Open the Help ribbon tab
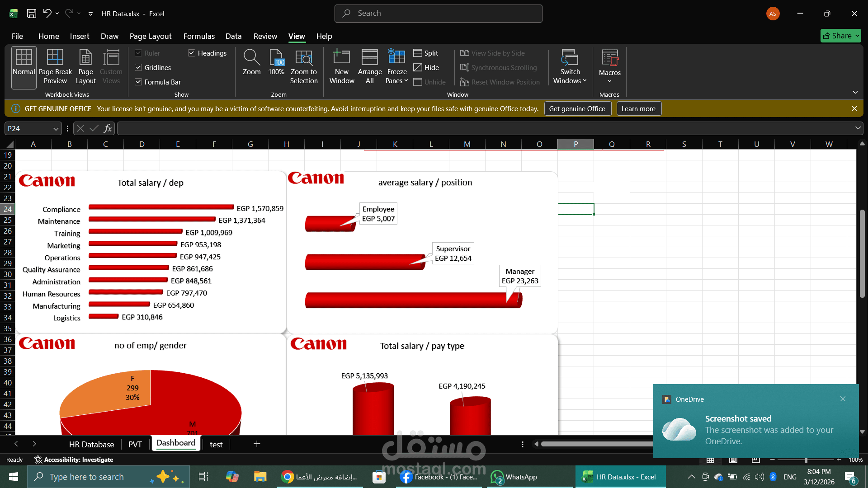Viewport: 868px width, 488px height. (x=324, y=36)
